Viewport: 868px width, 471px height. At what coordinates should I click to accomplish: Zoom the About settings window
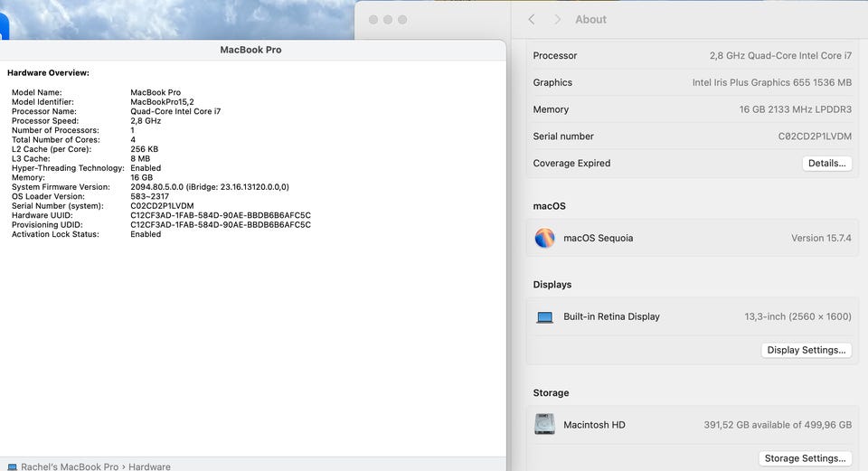click(x=402, y=19)
